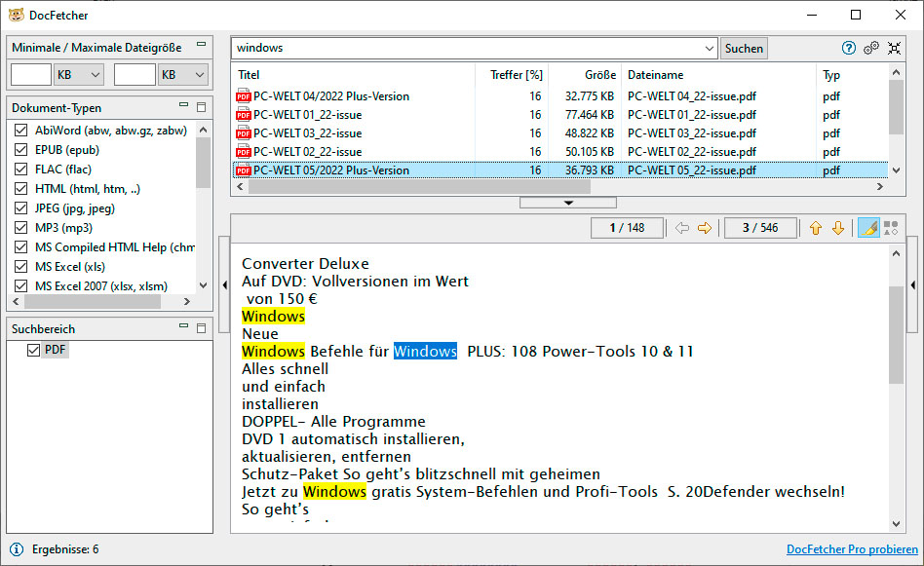Uncheck the FLAC document type
This screenshot has width=924, height=566.
21,170
